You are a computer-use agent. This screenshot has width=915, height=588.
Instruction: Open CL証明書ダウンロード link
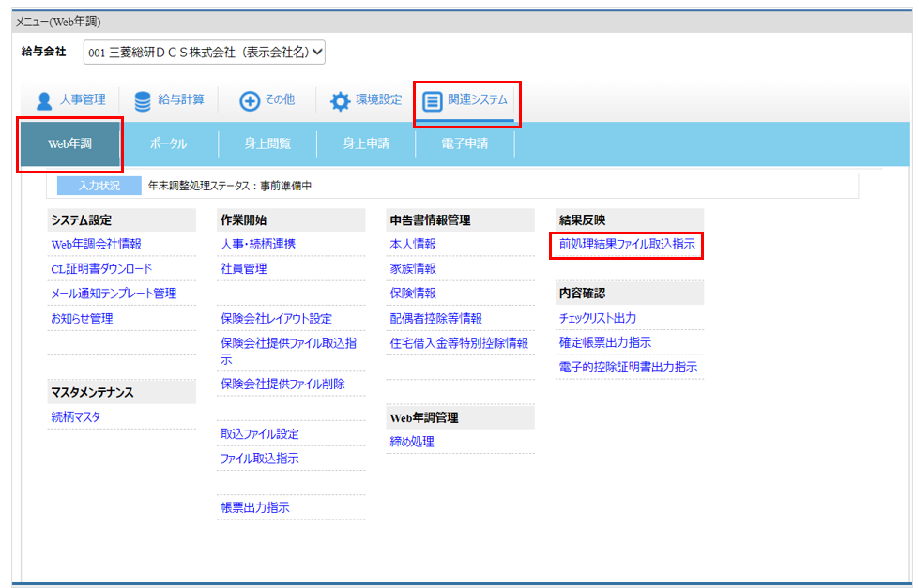[x=101, y=269]
